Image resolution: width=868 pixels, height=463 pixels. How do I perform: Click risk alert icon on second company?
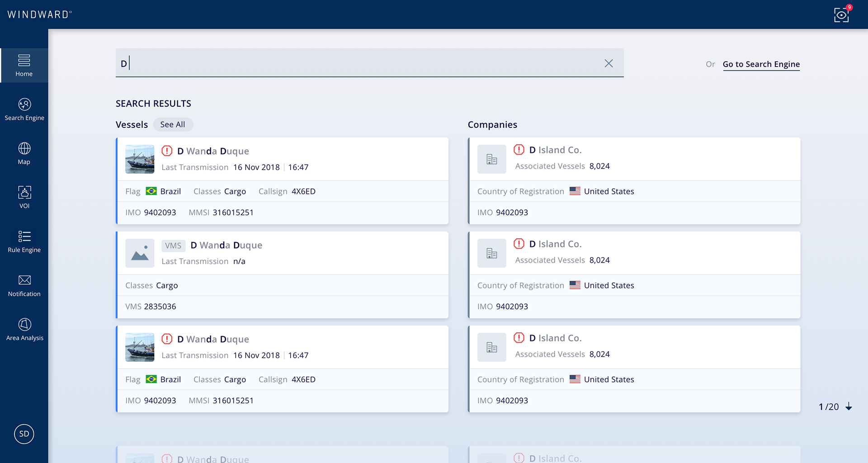[519, 243]
